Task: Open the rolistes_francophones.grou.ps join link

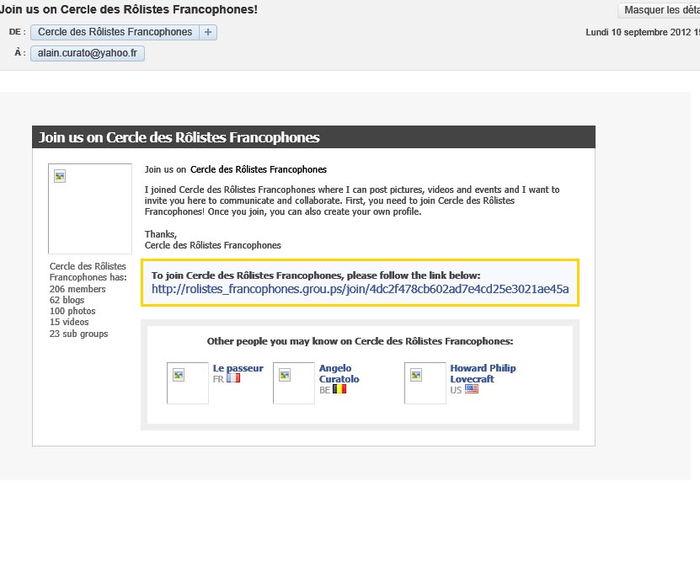Action: click(x=360, y=289)
